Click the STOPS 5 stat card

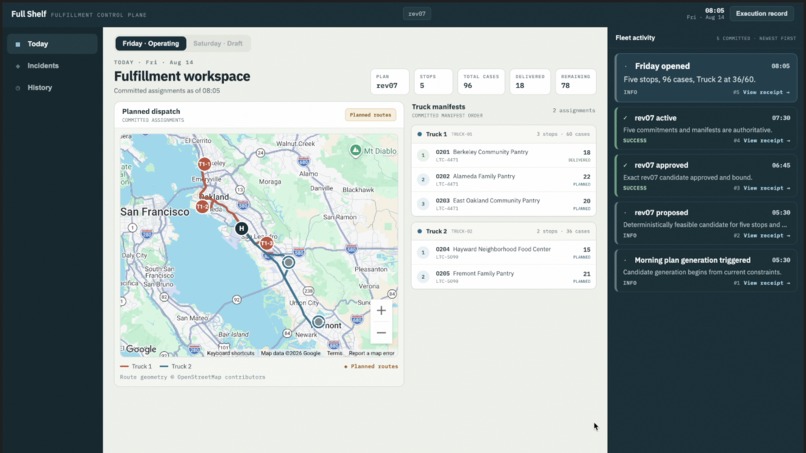[433, 81]
